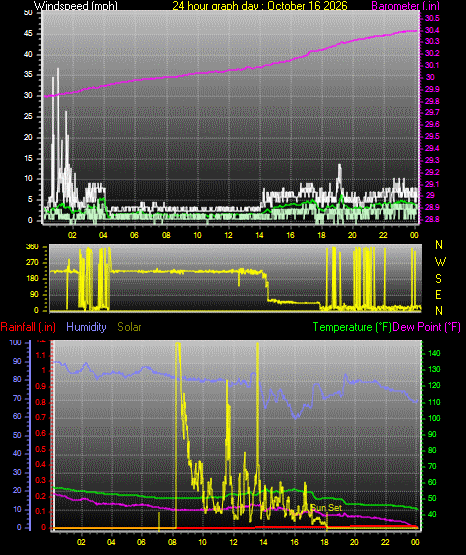Click the 22 hour label under bottom graph

(x=385, y=542)
